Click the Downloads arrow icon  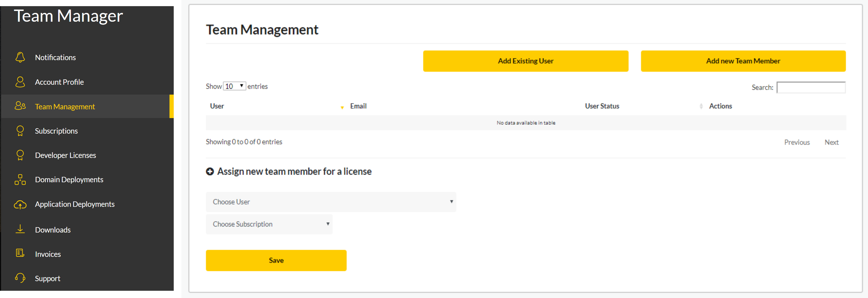tap(20, 229)
